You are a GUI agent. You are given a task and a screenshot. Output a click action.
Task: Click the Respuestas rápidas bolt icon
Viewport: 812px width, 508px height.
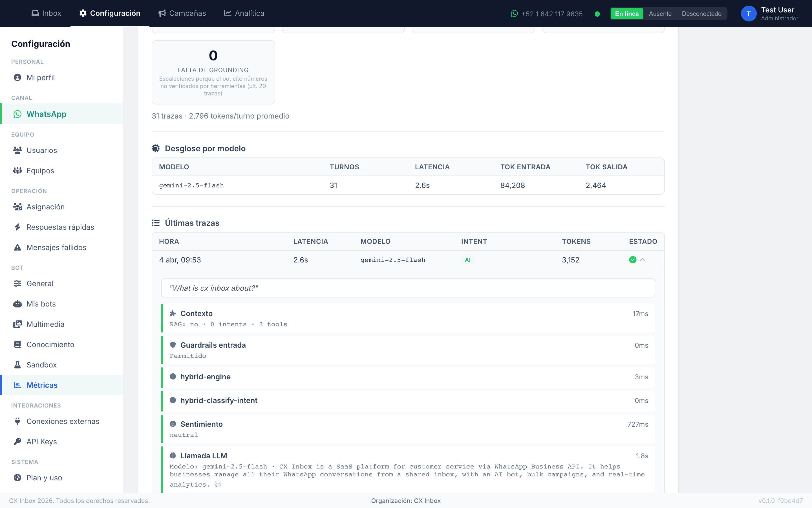pos(17,227)
